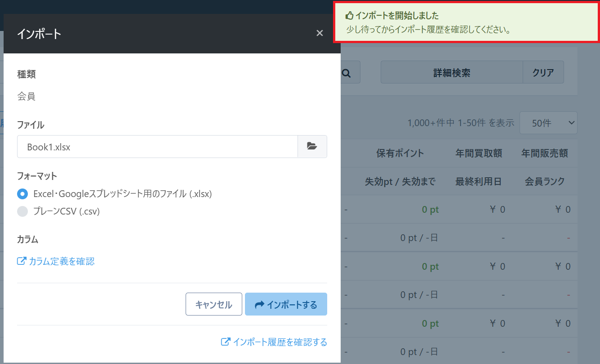Select the Excel・Google (.xlsx) format radio
The width and height of the screenshot is (600, 364).
22,194
